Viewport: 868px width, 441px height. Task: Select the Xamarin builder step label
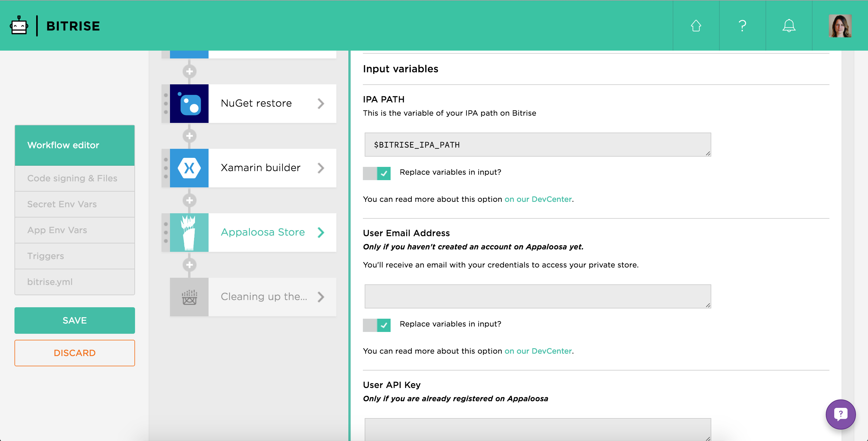coord(260,168)
